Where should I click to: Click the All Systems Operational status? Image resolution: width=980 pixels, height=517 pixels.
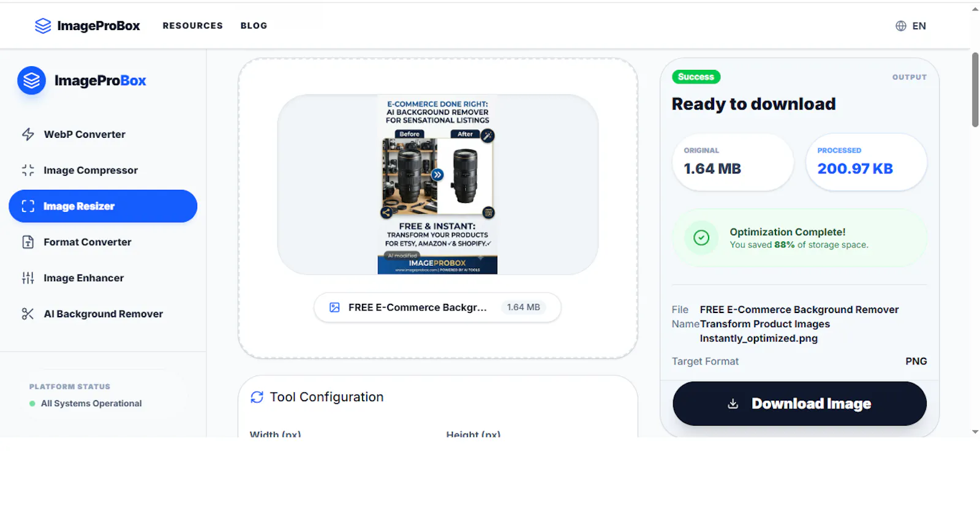click(91, 404)
